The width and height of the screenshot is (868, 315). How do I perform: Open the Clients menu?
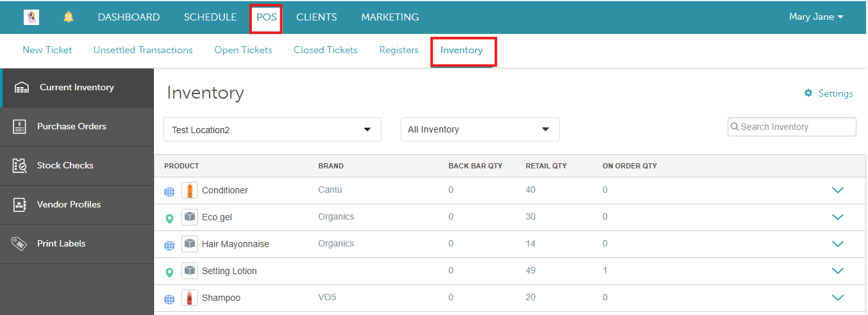[x=317, y=17]
